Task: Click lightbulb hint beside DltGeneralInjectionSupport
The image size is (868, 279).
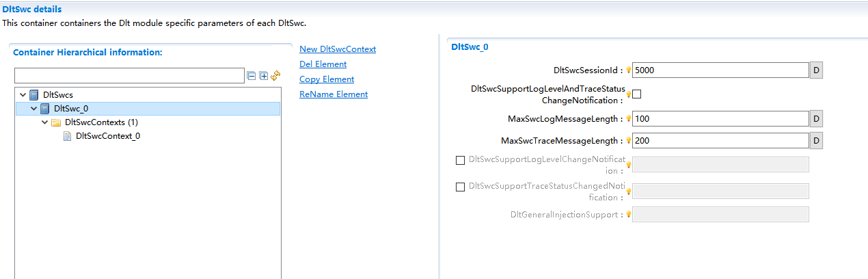Action: coord(629,215)
